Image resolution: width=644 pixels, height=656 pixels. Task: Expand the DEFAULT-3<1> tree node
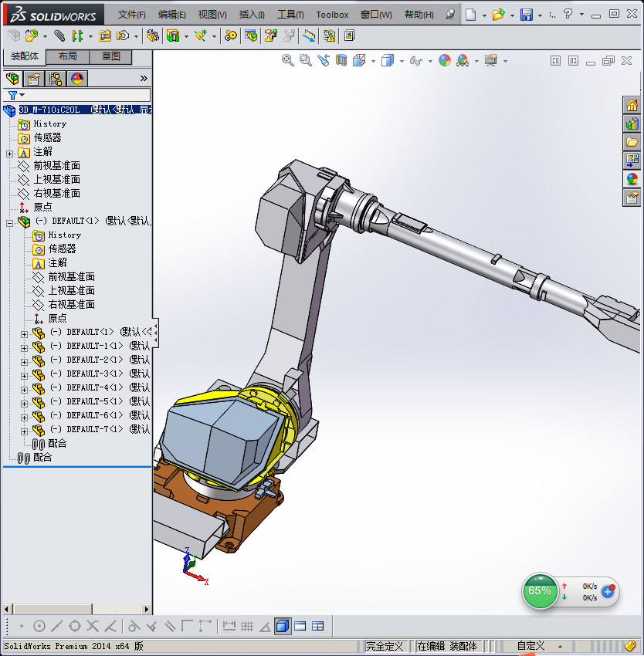(x=24, y=374)
